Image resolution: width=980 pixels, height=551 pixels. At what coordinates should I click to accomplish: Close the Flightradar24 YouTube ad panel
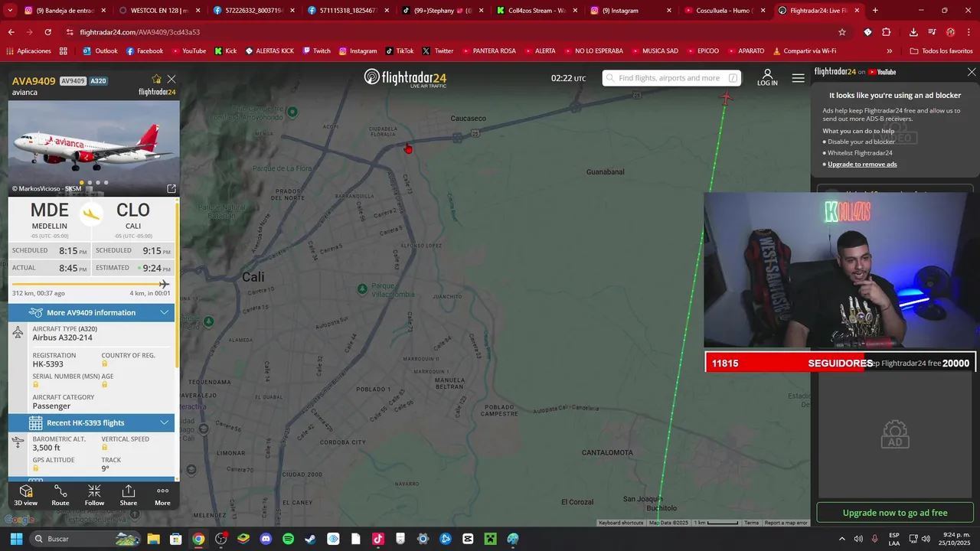coord(972,72)
